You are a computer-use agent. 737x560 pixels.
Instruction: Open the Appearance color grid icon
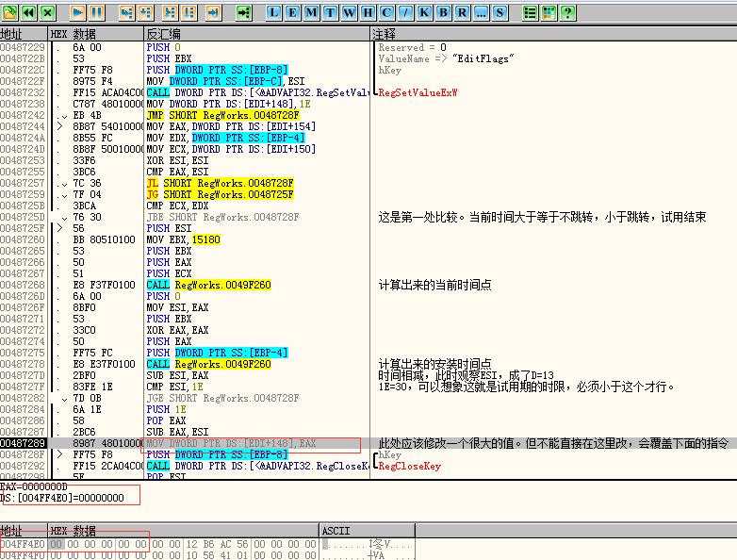(549, 12)
